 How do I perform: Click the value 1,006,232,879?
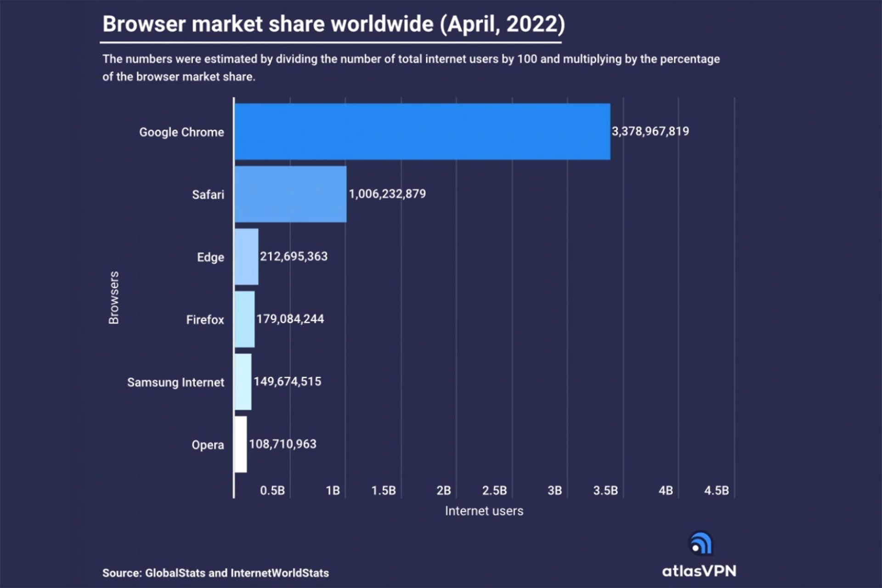[387, 194]
